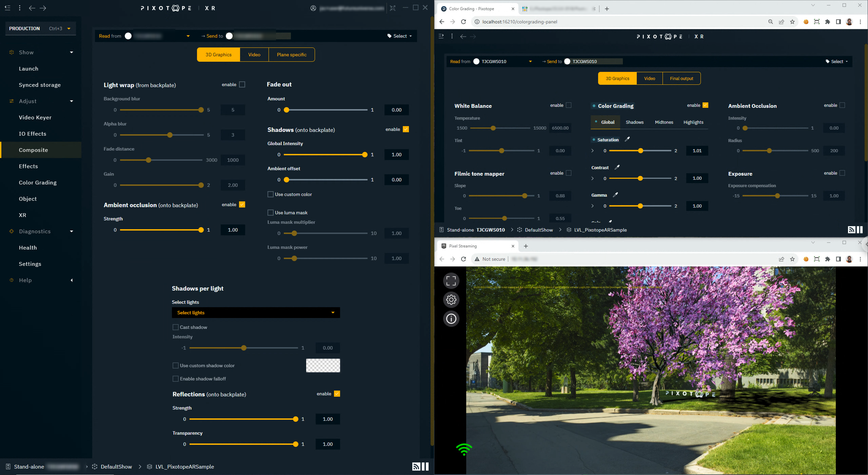Click the Final output button

[x=681, y=78]
